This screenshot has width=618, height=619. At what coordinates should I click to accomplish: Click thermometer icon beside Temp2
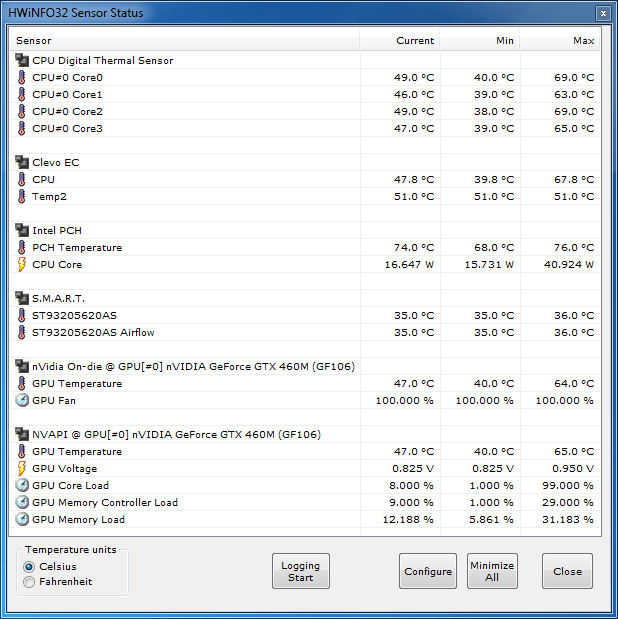coord(22,196)
